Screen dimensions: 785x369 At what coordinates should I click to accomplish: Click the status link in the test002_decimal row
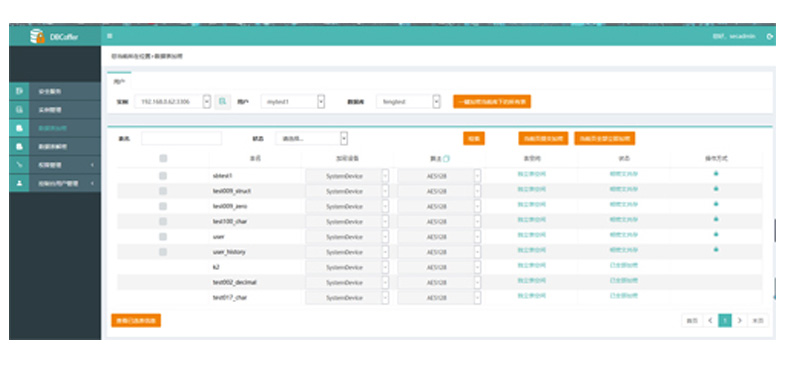(624, 280)
